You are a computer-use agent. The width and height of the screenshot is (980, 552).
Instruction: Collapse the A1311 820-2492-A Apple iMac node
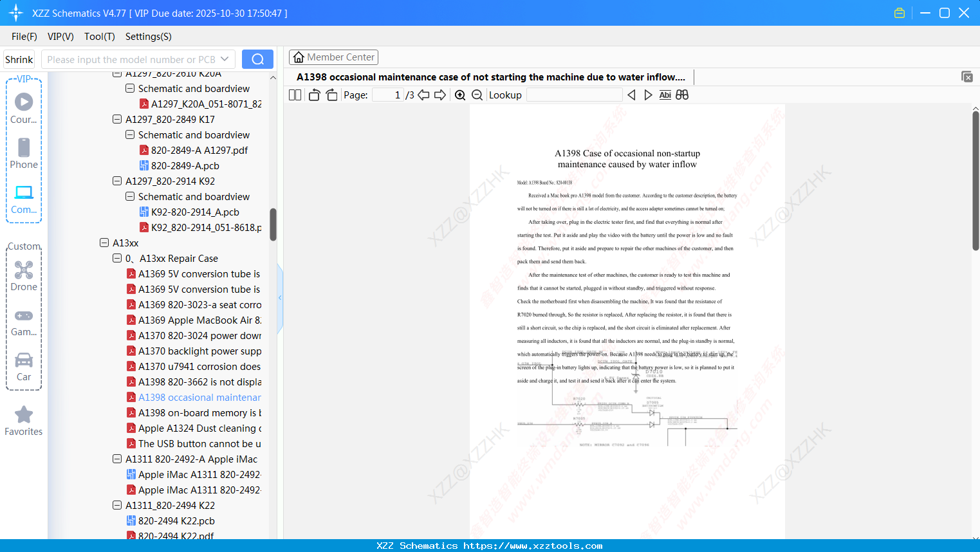117,459
